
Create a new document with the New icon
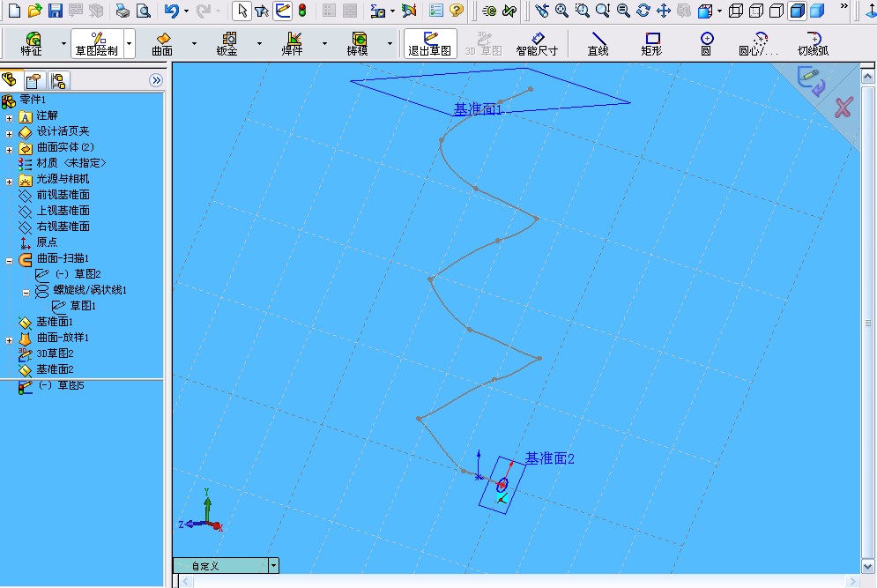14,10
